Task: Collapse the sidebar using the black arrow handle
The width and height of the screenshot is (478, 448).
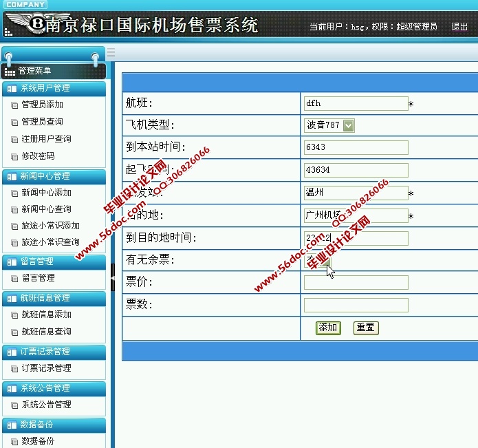Action: click(113, 277)
